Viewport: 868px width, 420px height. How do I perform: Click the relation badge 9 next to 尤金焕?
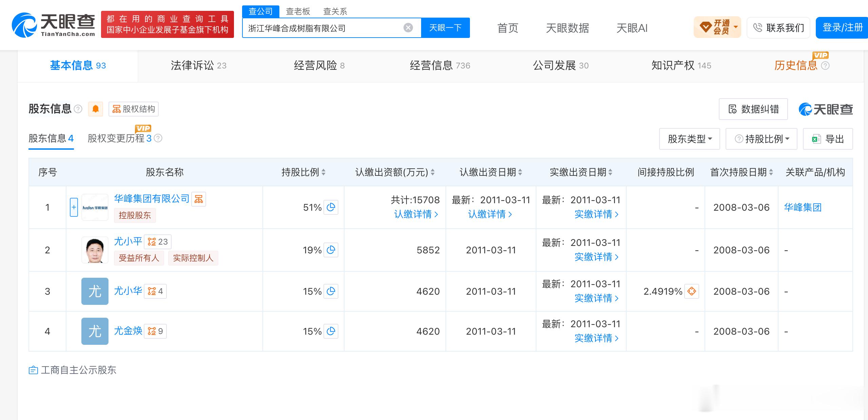point(155,331)
